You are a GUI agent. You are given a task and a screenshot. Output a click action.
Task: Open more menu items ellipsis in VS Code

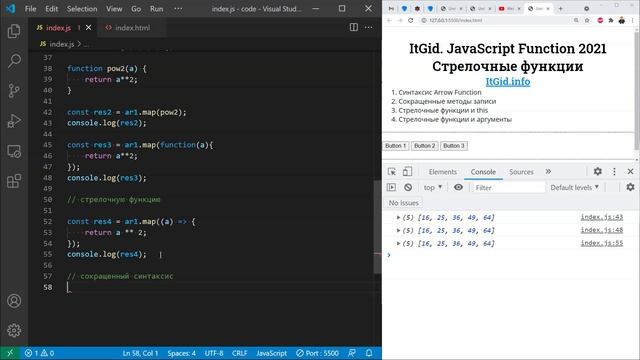point(178,9)
